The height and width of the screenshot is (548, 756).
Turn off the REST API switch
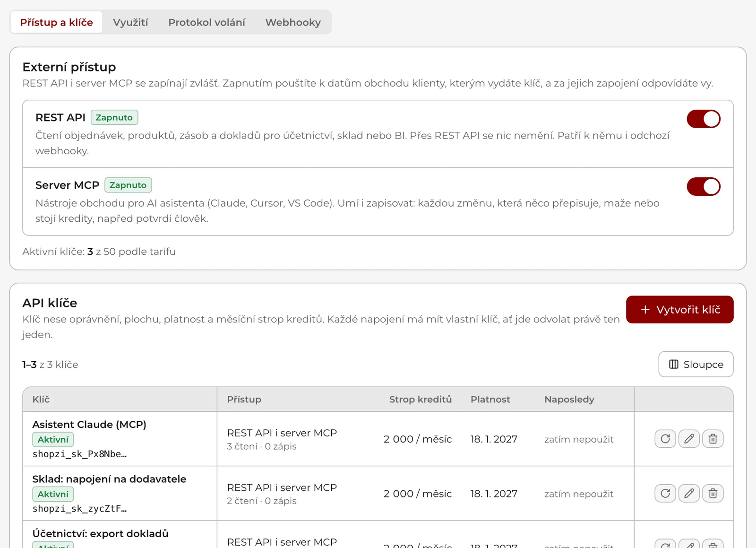pos(704,119)
